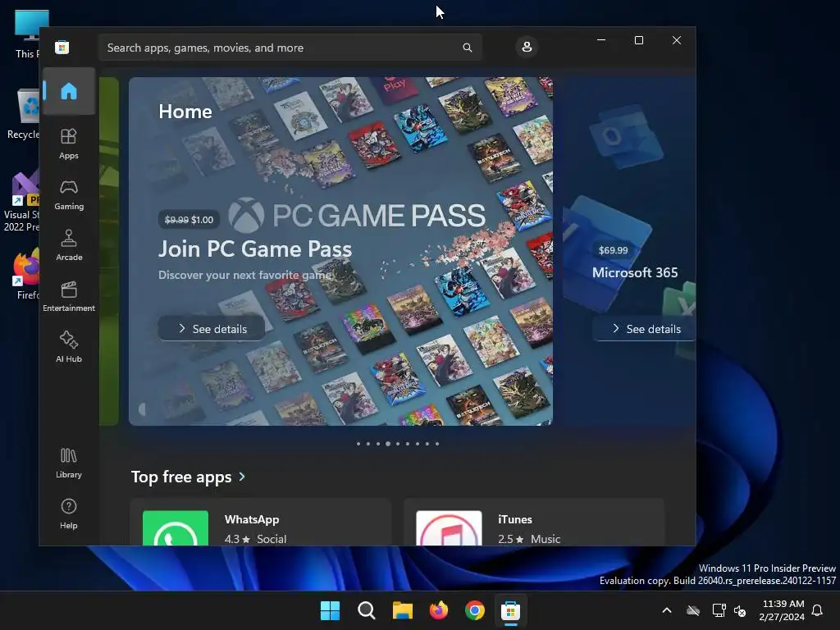Click See details for PC Game Pass
The height and width of the screenshot is (630, 840).
[x=212, y=328]
